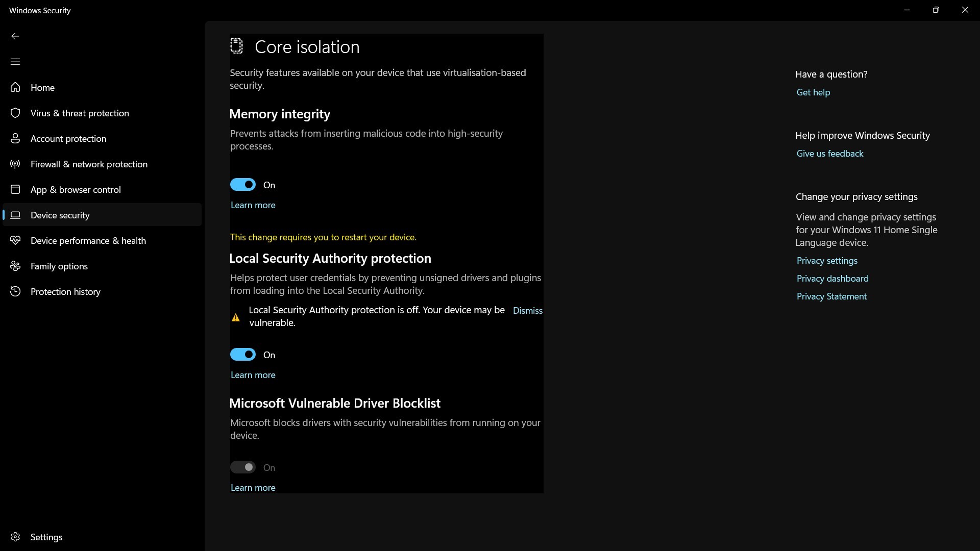
Task: Go to Account protection
Action: coord(102,138)
